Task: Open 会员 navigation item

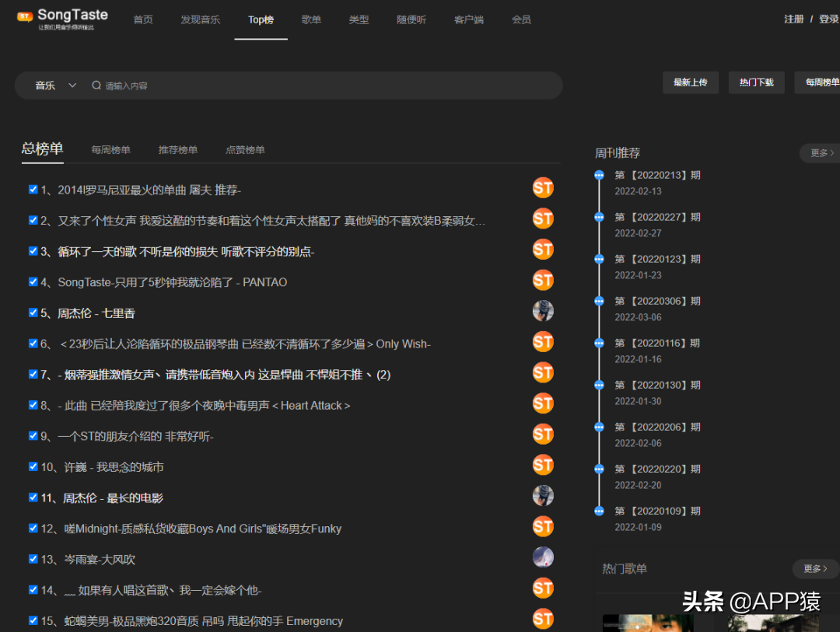Action: 521,19
